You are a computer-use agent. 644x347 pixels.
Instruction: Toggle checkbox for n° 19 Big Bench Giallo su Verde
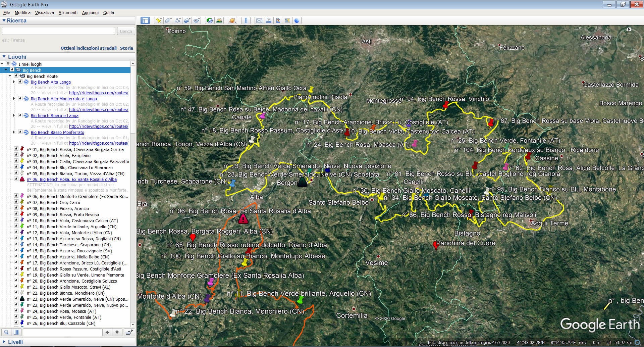[16, 275]
